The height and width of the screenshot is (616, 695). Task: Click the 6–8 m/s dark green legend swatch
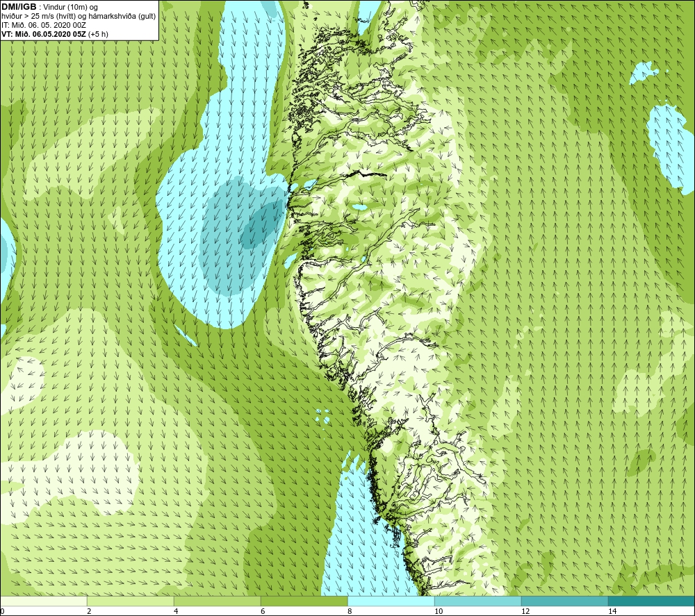point(304,601)
